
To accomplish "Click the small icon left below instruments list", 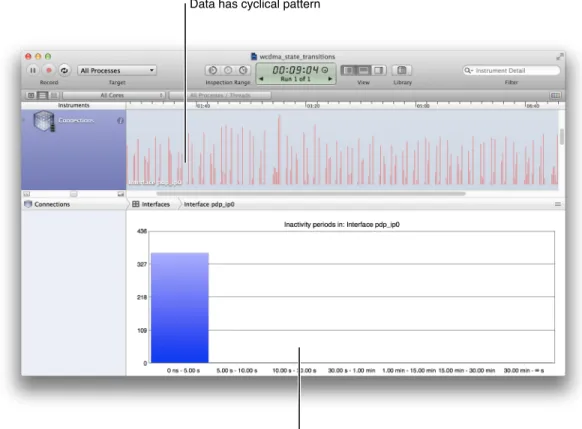I will (x=27, y=194).
